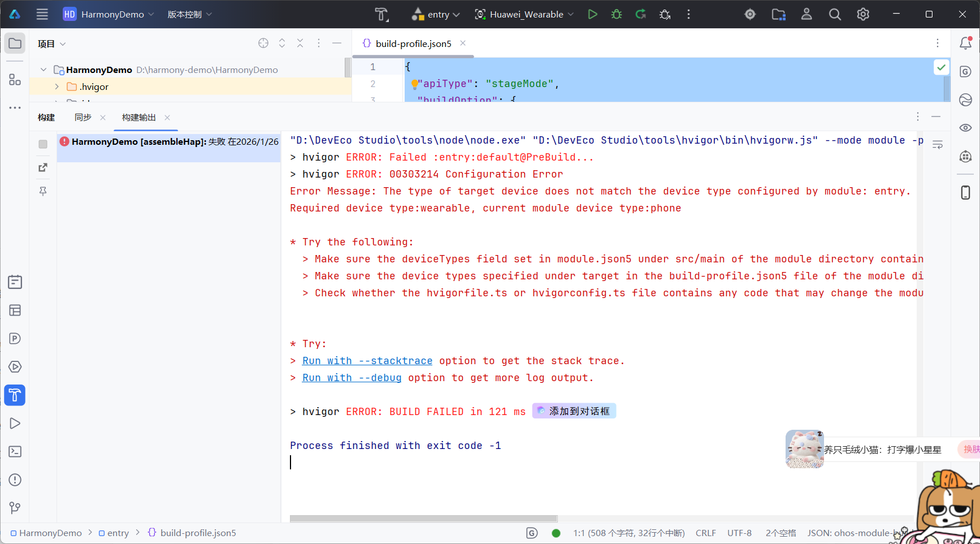Open the entry module run configuration dropdown

point(436,14)
